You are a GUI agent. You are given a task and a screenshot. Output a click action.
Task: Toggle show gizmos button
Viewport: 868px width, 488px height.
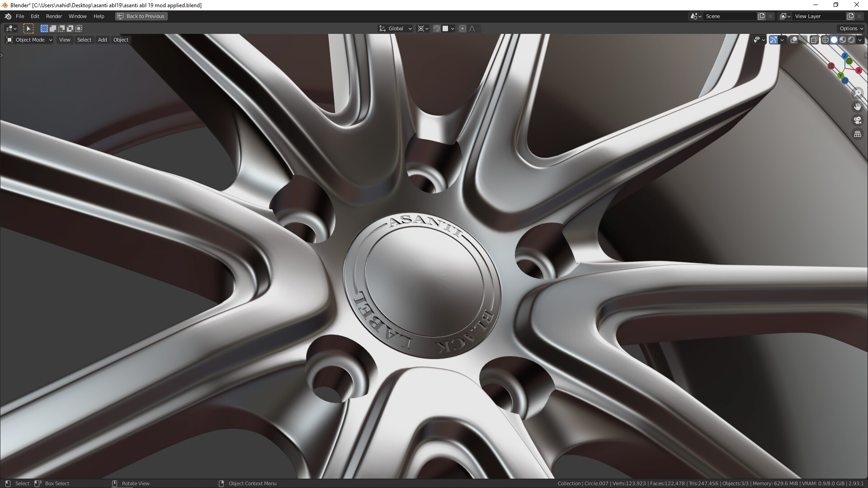pyautogui.click(x=774, y=40)
